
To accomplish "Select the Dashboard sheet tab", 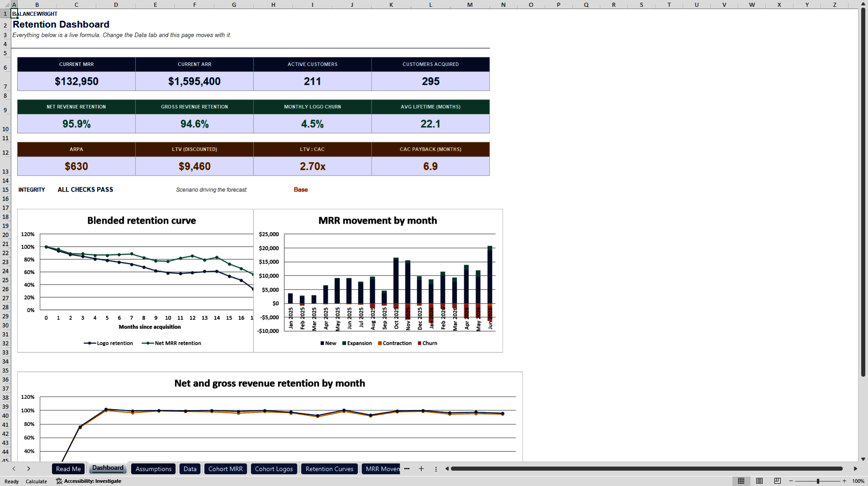I will click(108, 468).
